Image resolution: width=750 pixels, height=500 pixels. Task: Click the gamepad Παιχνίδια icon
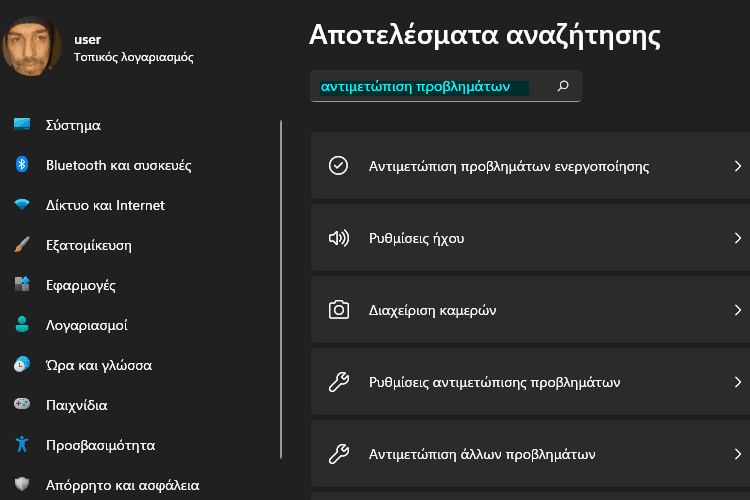click(x=21, y=405)
